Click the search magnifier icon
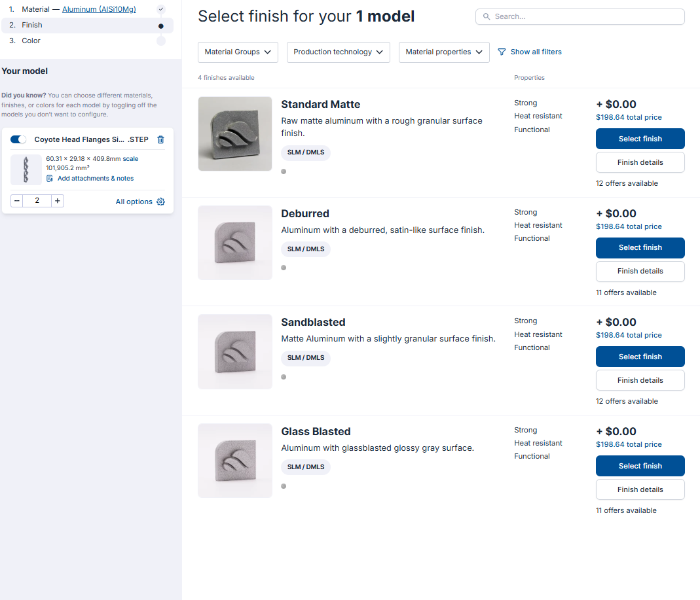The image size is (700, 600). pyautogui.click(x=487, y=16)
